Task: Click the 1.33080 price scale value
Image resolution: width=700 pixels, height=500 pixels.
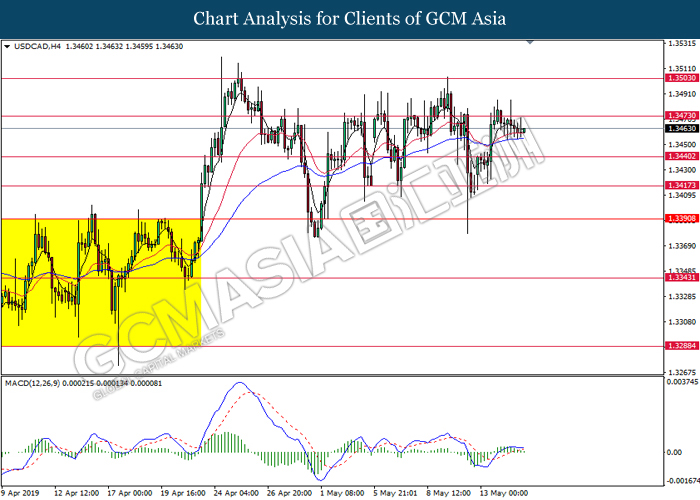Action: [x=682, y=321]
